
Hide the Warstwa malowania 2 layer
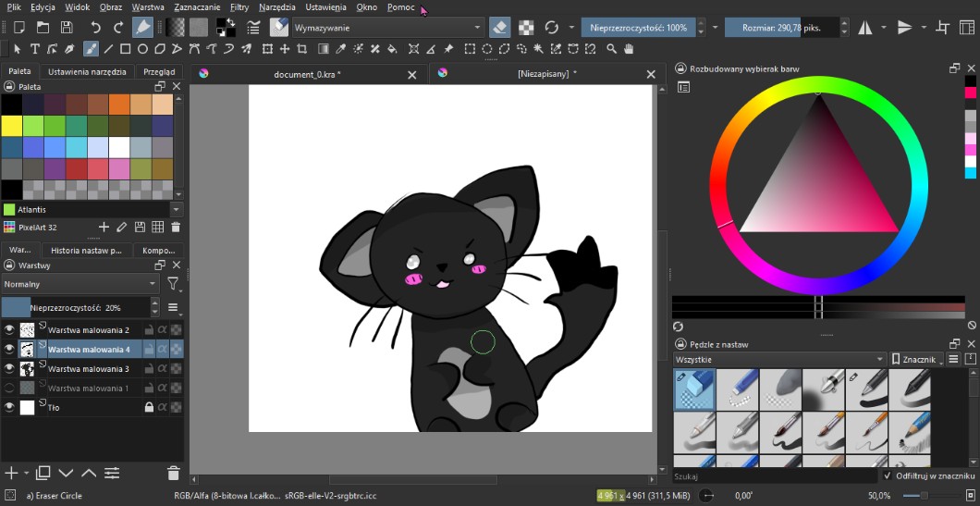coord(10,329)
